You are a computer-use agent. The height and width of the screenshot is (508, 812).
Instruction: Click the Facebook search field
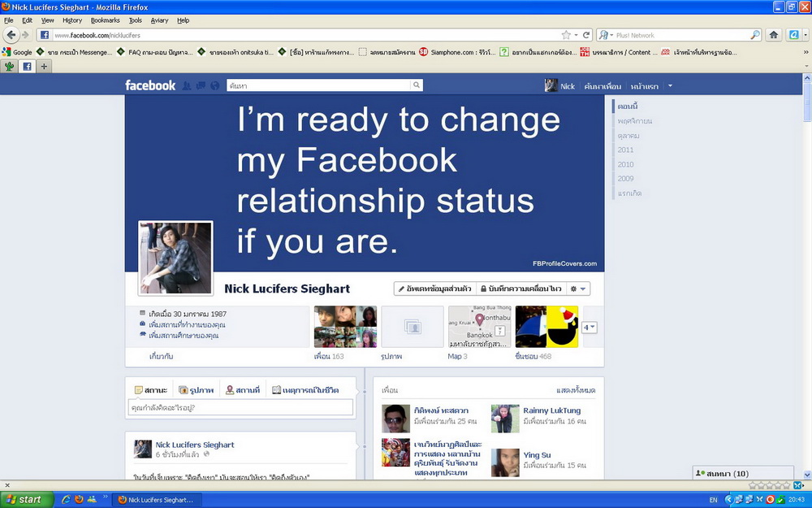(318, 85)
